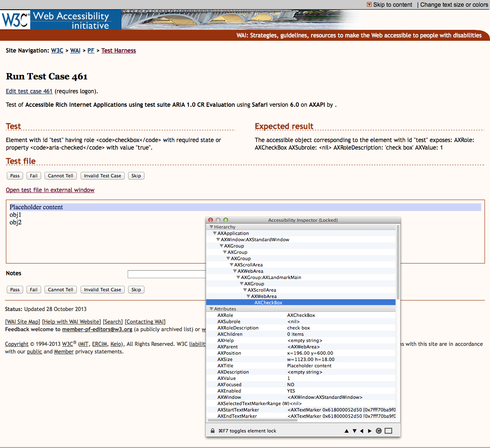Click the rectangle highlight icon in the inspector
This screenshot has width=490, height=448.
(388, 431)
